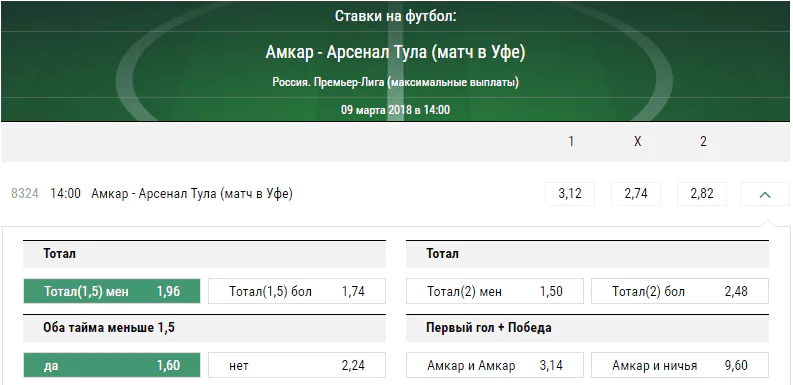
Task: Click event number 8324
Action: tap(25, 194)
